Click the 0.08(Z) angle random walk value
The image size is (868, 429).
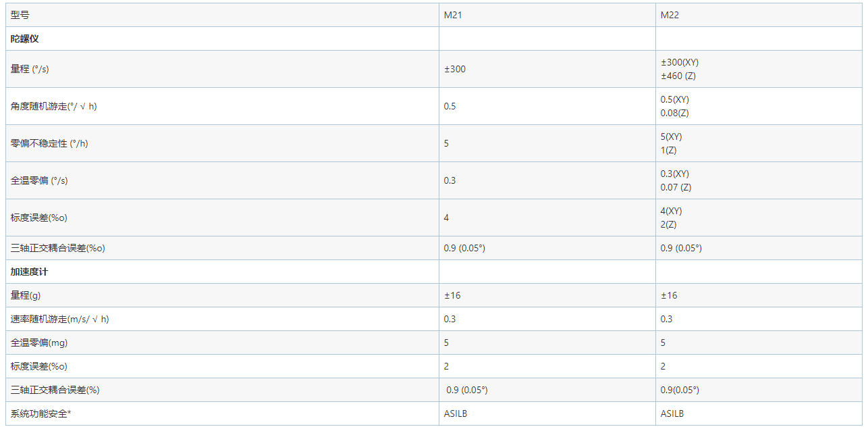674,113
